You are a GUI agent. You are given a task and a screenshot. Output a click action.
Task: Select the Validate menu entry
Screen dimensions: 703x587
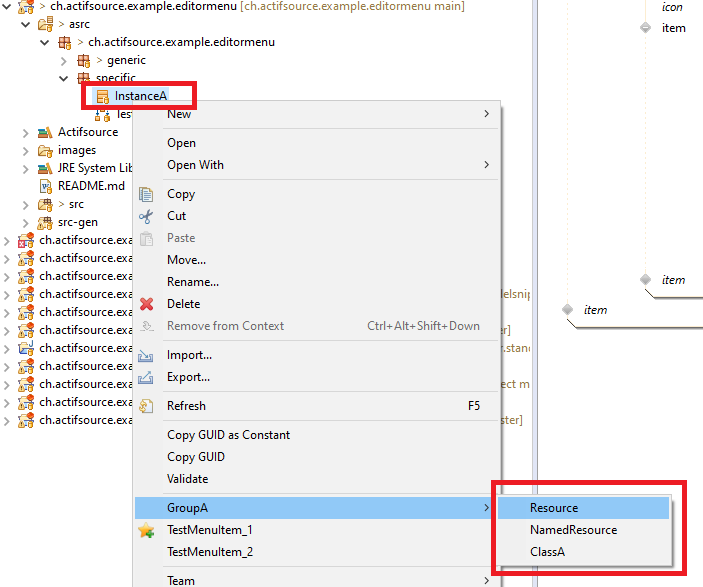point(188,479)
